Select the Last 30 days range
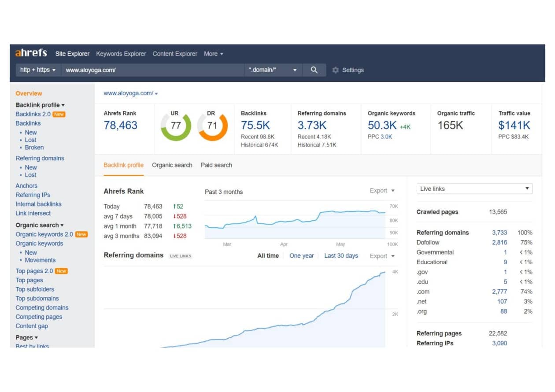Screen dimensions: 555x392 341,256
